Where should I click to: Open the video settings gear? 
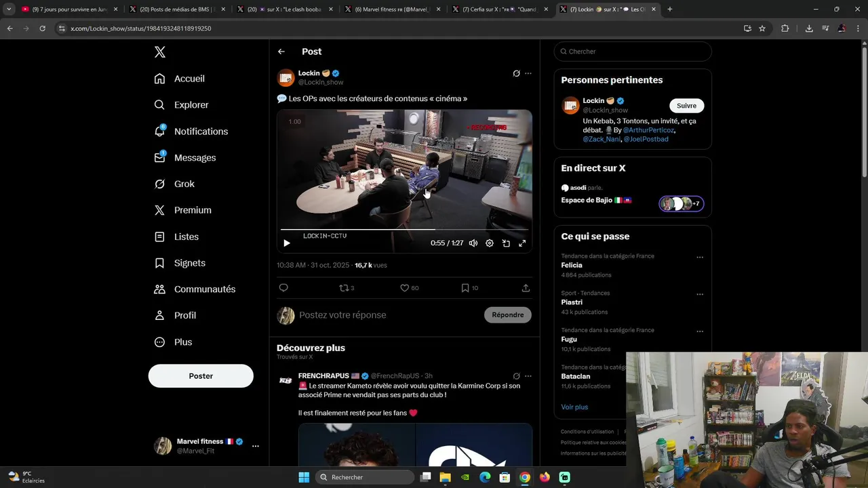tap(490, 243)
